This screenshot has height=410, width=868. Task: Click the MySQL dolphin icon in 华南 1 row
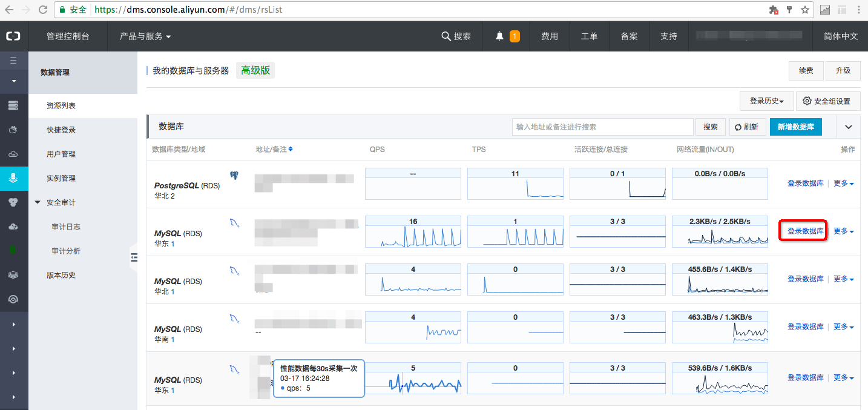(234, 319)
